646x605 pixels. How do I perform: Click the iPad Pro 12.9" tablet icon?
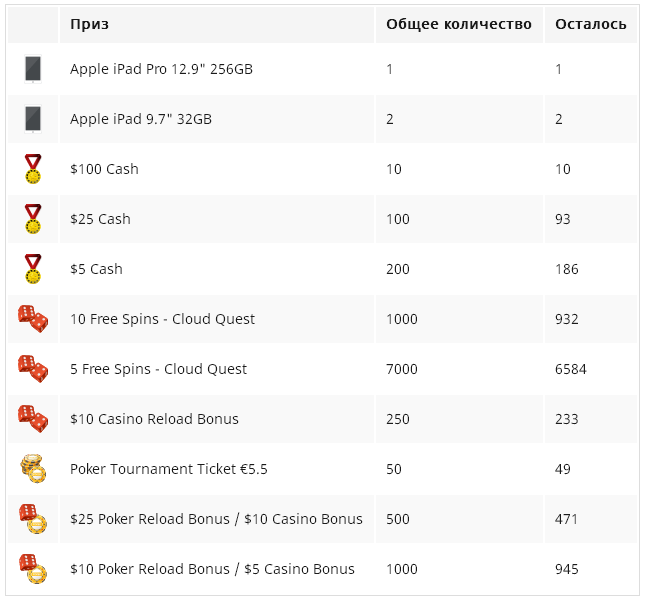pos(33,69)
